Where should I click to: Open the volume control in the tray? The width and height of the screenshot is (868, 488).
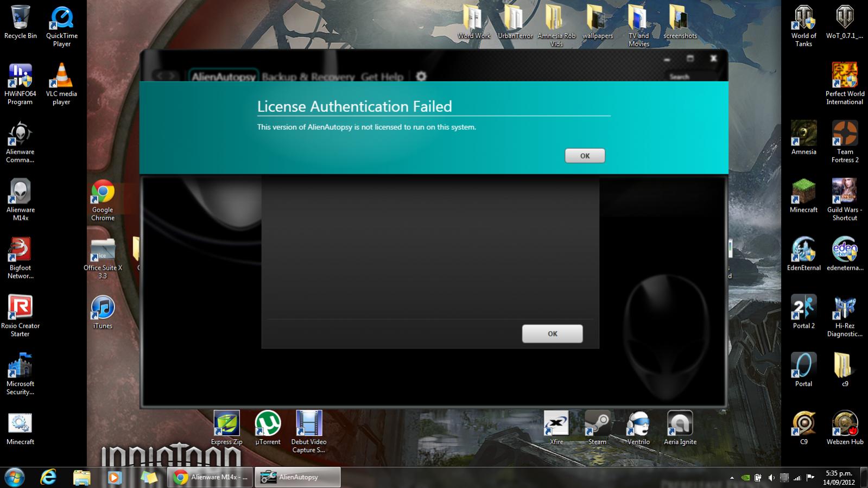[771, 478]
